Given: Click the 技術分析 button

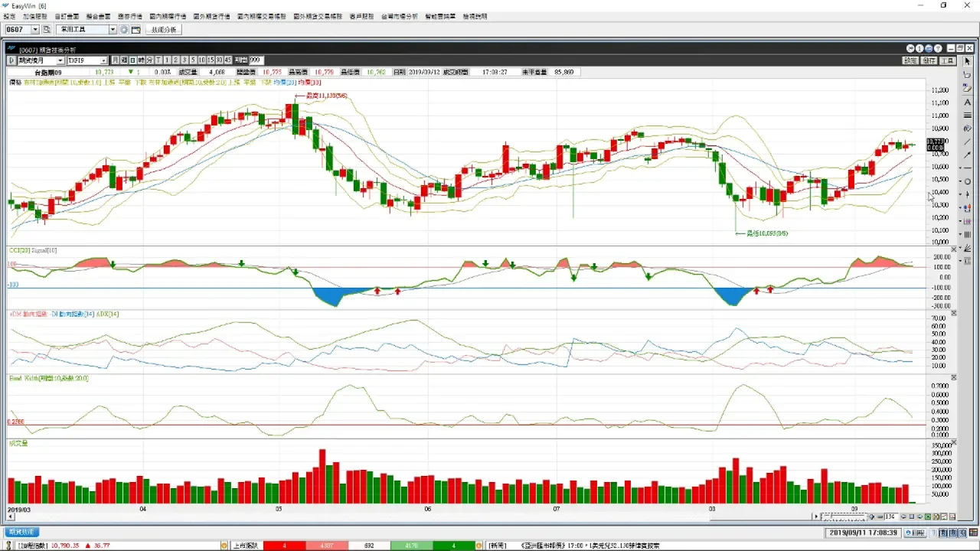Looking at the screenshot, I should [164, 30].
